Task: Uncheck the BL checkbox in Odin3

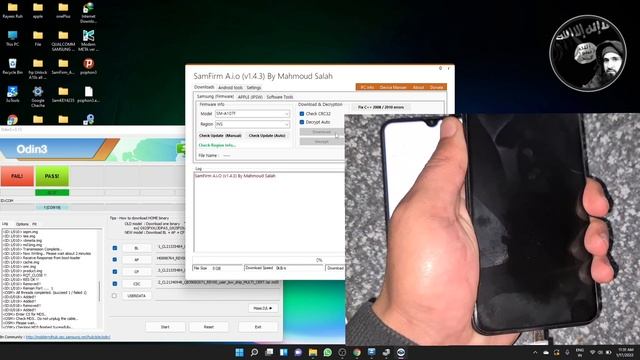Action: pos(115,248)
